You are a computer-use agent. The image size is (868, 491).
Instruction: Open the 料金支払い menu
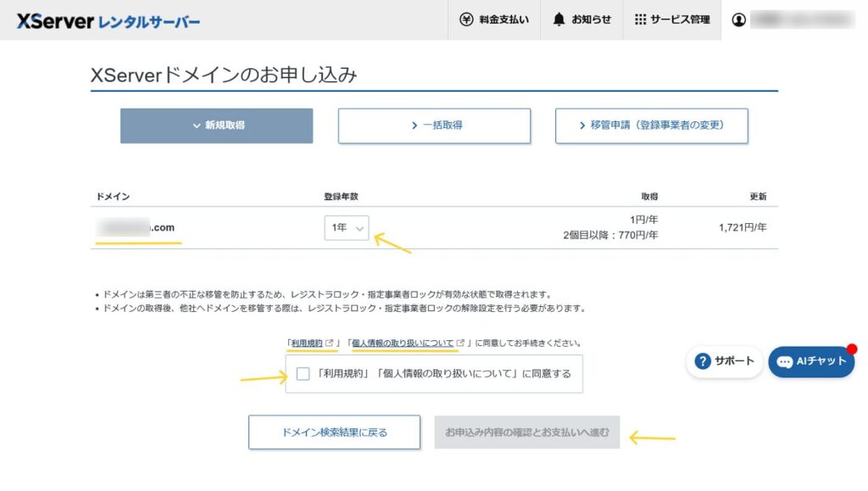coord(494,20)
